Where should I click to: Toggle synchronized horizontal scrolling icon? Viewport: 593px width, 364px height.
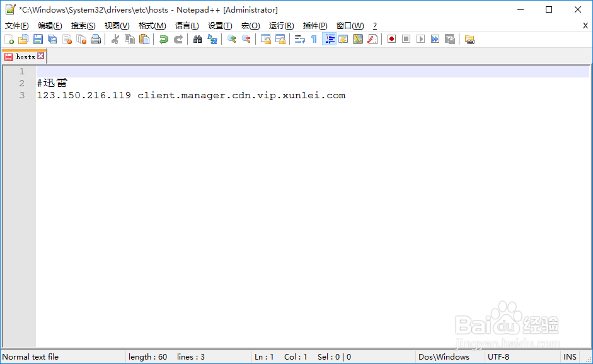point(280,39)
